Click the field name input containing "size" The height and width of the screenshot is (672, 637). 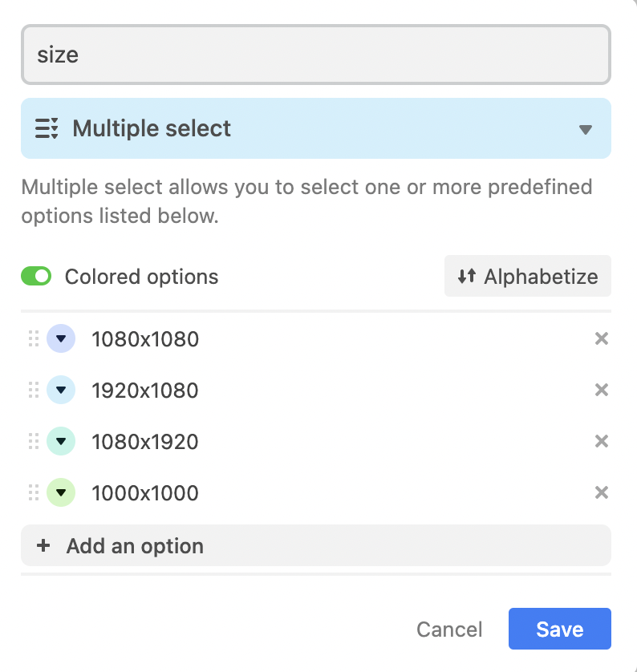pos(316,55)
